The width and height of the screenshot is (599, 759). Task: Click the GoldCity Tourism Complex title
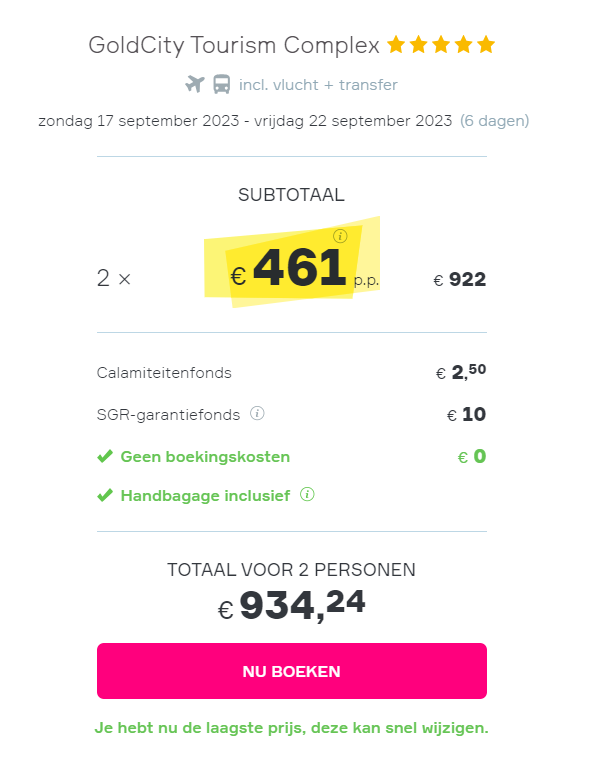tap(234, 45)
